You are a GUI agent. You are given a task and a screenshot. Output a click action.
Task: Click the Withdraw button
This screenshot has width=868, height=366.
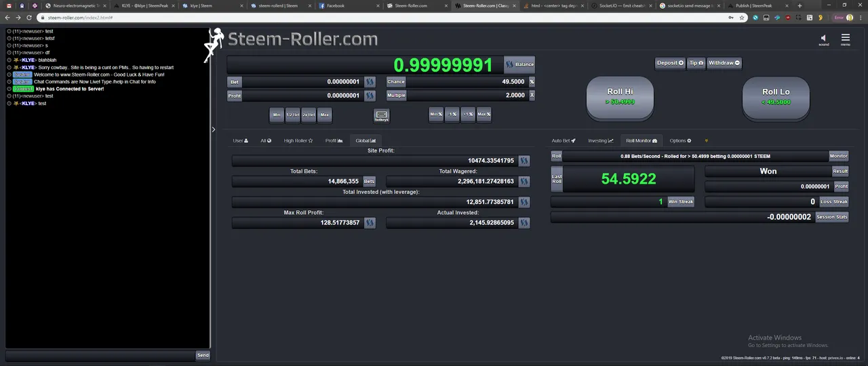coord(724,63)
